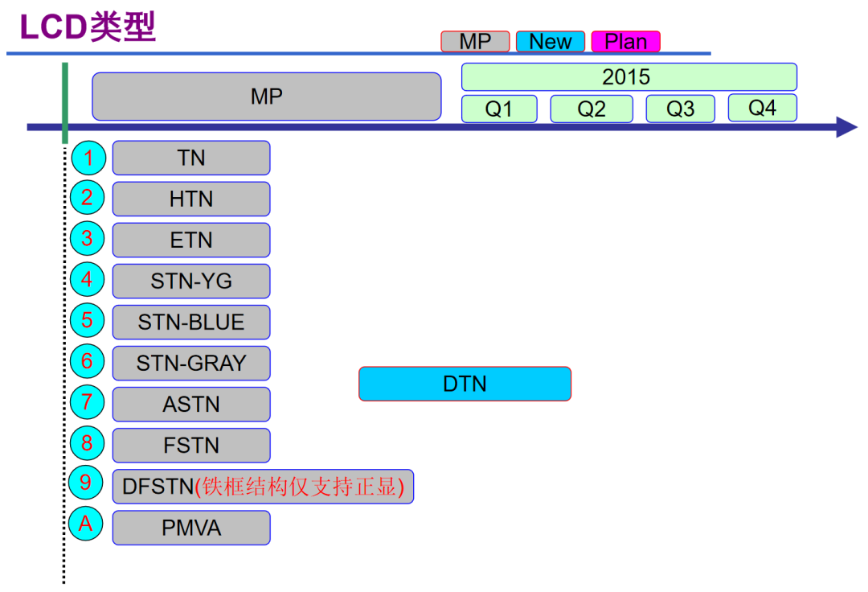Select the blue DTN box
Screen dimensions: 868x592
(465, 383)
